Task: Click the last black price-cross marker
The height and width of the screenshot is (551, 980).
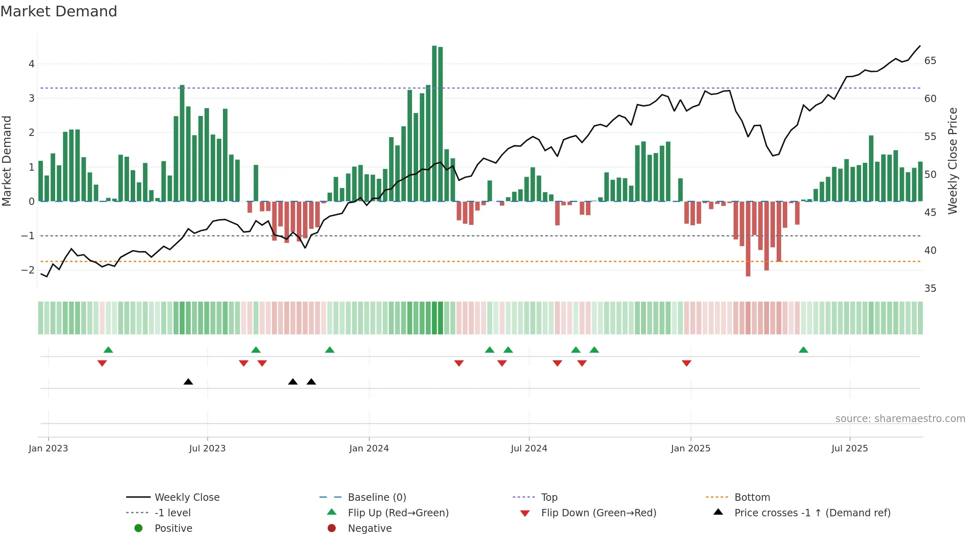Action: tap(311, 382)
